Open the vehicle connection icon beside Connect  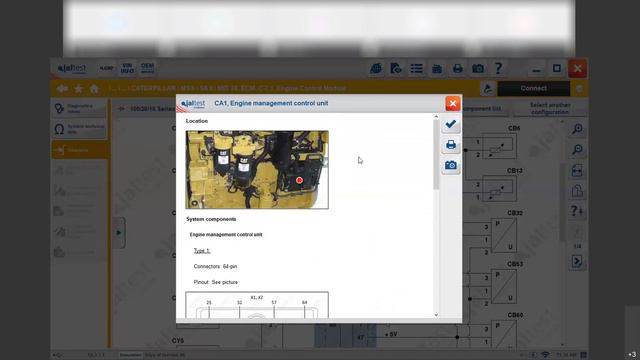click(x=488, y=89)
